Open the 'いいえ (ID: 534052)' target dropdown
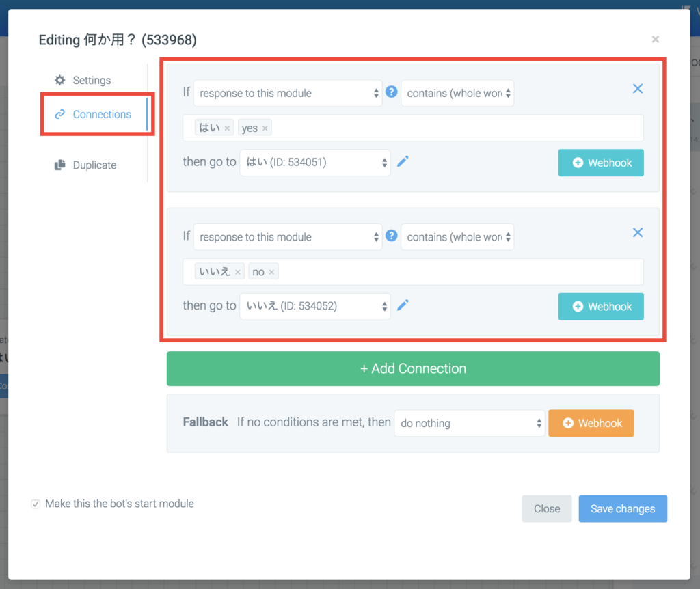The height and width of the screenshot is (589, 700). [x=315, y=306]
